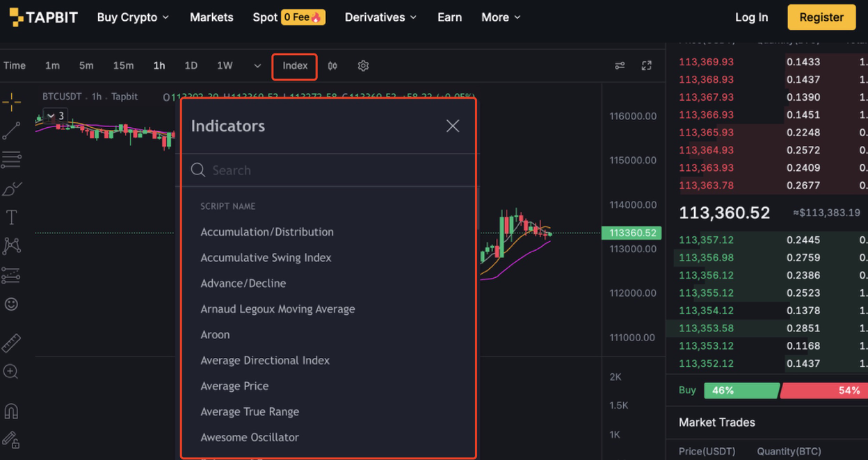
Task: Toggle the lock drawings tool
Action: pyautogui.click(x=11, y=439)
